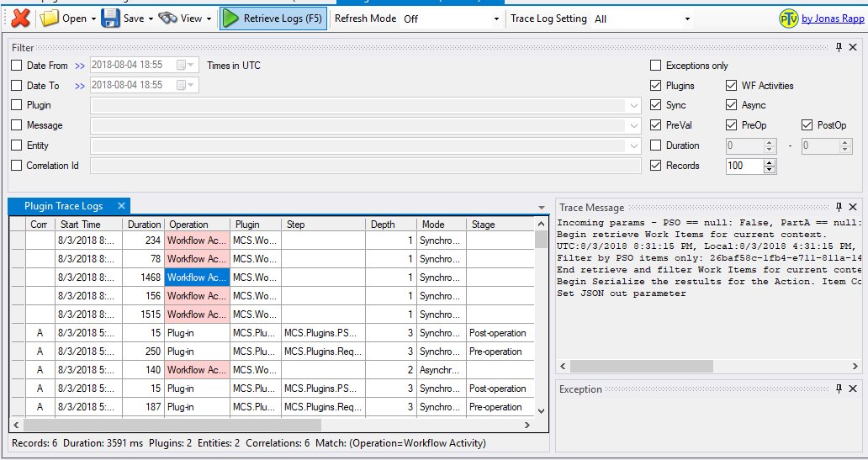Click the green Retrieve Logs play icon
The width and height of the screenshot is (868, 460).
[x=230, y=19]
